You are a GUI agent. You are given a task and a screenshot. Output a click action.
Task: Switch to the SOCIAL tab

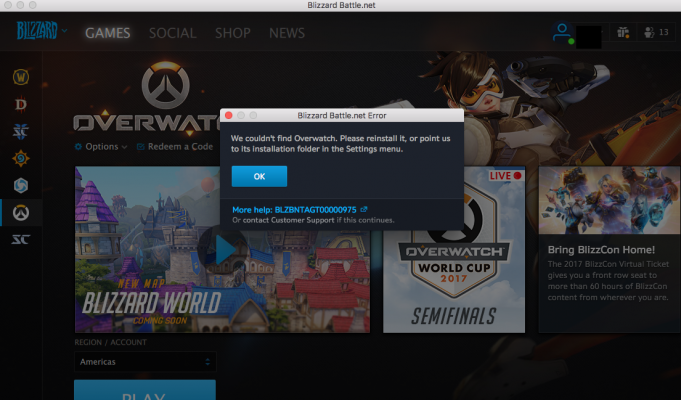pyautogui.click(x=172, y=33)
